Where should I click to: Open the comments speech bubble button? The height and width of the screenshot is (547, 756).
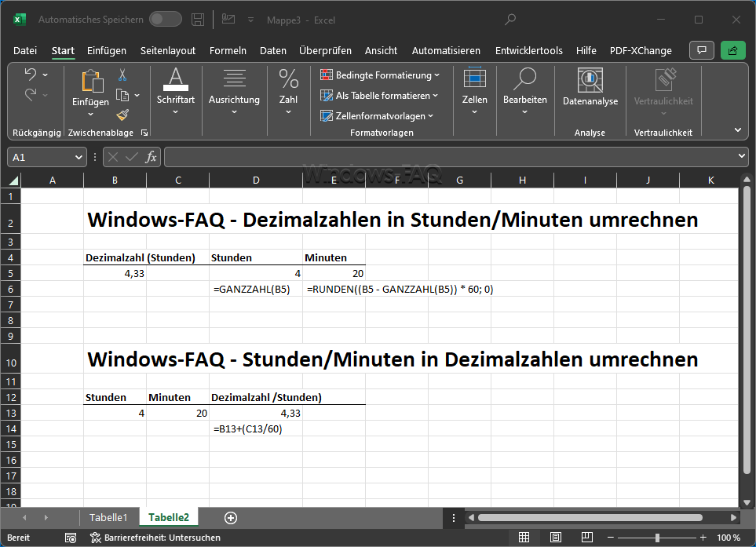[x=702, y=50]
